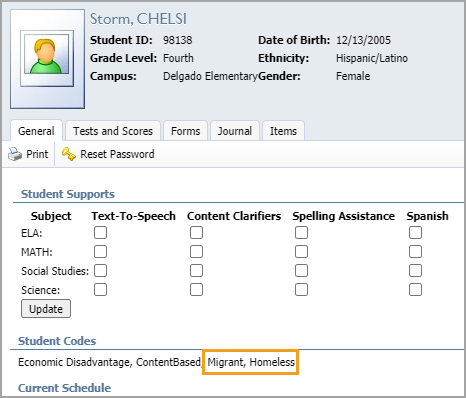Click the gender value Female
This screenshot has height=398, width=466.
[353, 76]
